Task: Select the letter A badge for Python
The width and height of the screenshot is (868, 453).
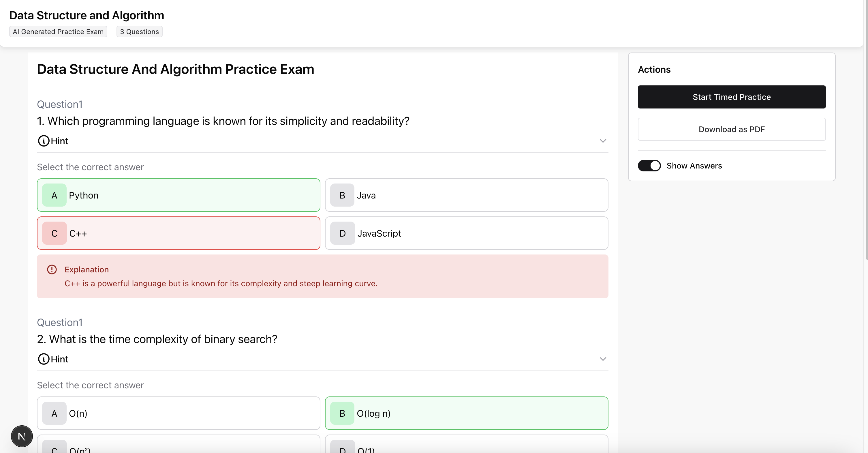Action: point(54,195)
